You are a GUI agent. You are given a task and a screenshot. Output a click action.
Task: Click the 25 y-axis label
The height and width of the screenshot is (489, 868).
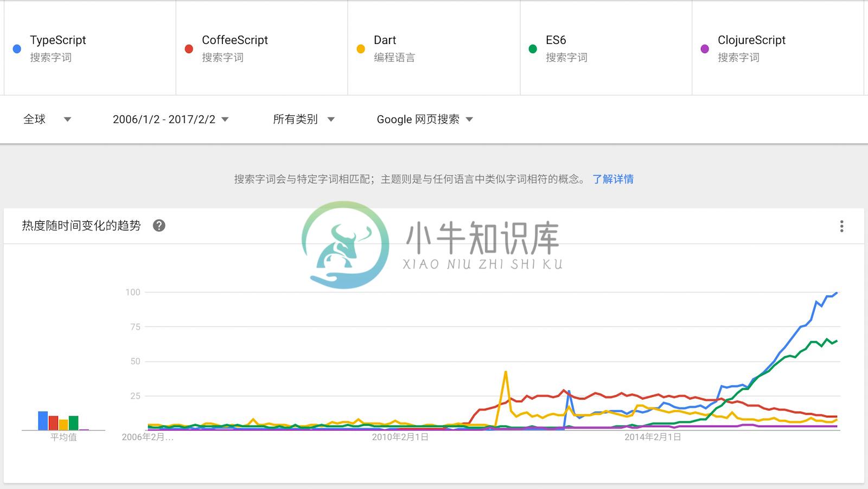(x=135, y=396)
